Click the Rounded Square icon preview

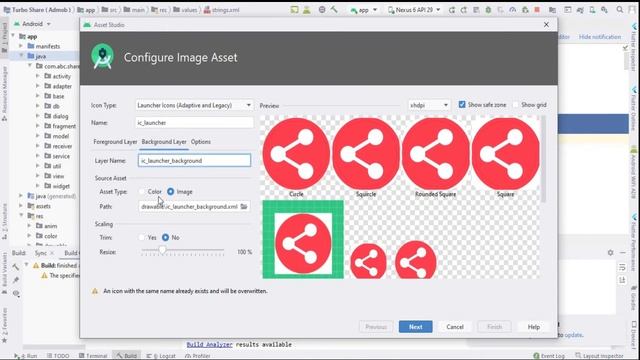[x=436, y=154]
